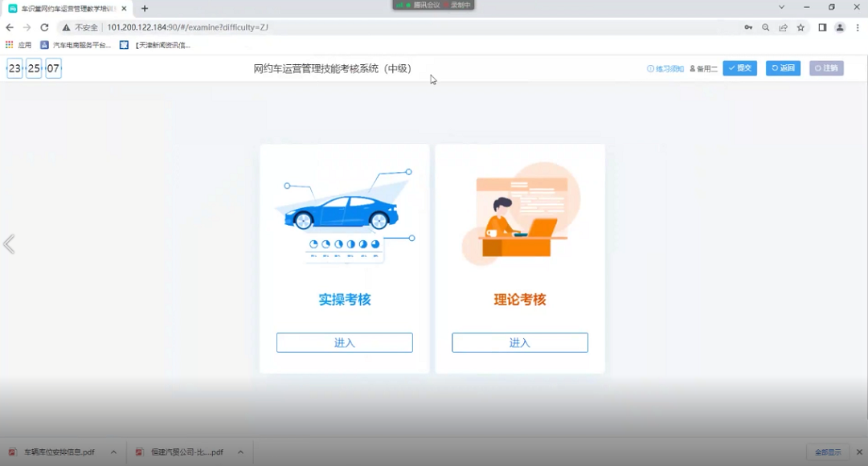Click the magnifier search icon in the toolbar

coord(765,27)
